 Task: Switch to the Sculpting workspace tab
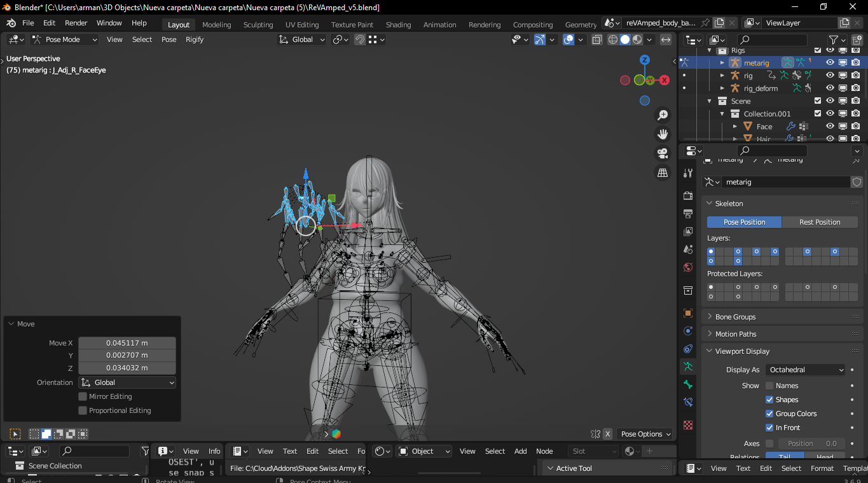click(x=258, y=25)
